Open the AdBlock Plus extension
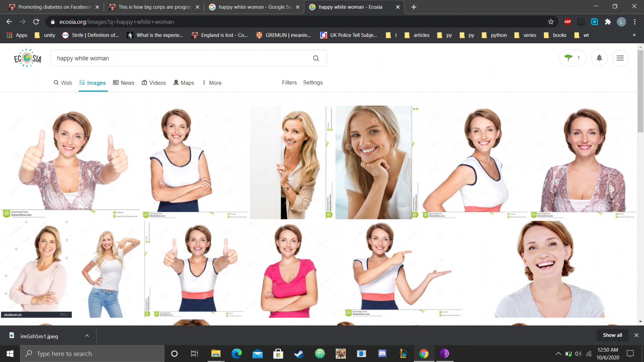The height and width of the screenshot is (362, 644). point(568,22)
